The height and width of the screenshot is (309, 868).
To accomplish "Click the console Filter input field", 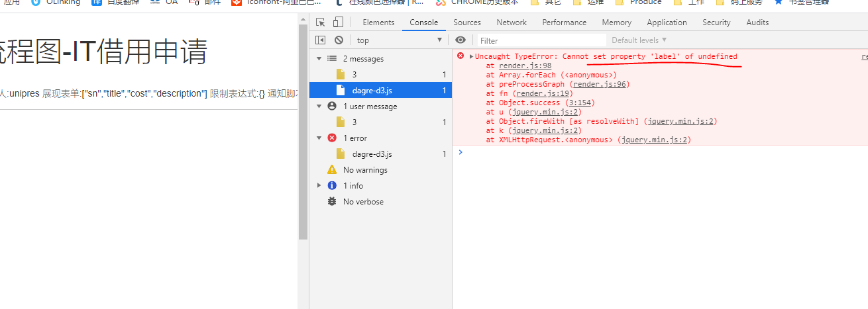I will pyautogui.click(x=540, y=40).
